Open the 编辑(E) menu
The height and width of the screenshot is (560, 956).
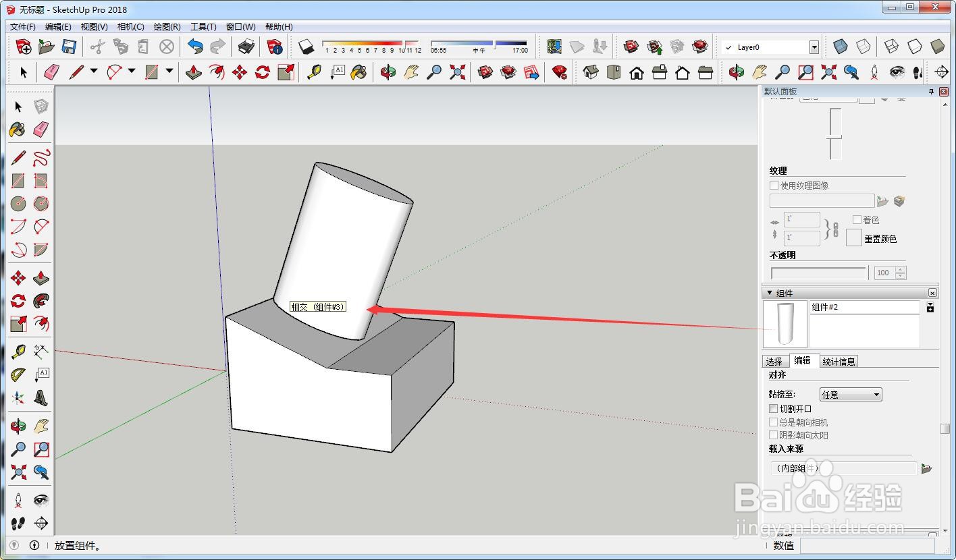58,27
